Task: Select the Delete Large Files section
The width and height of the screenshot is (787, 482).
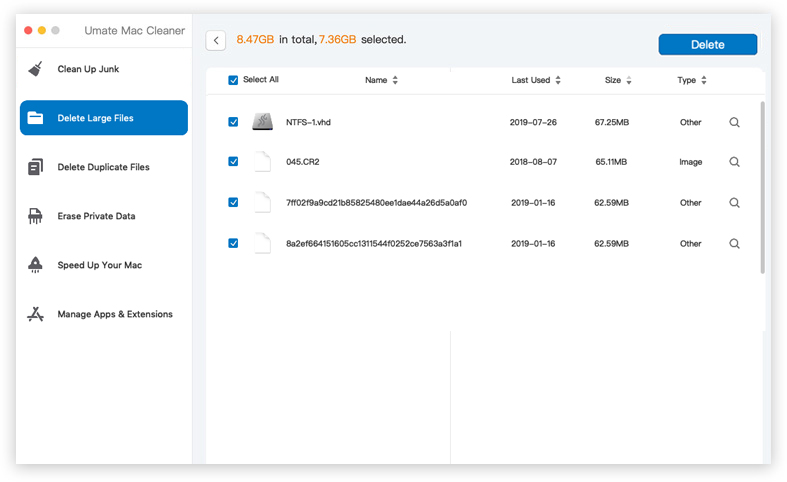Action: coord(104,118)
